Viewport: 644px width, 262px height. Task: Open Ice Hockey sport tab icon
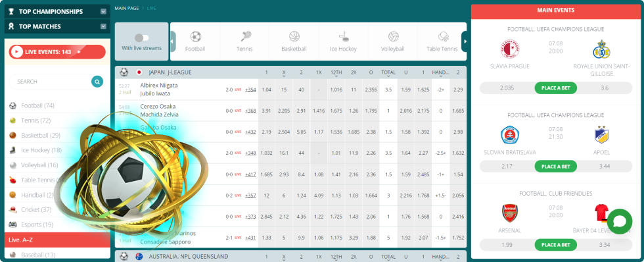(x=343, y=37)
